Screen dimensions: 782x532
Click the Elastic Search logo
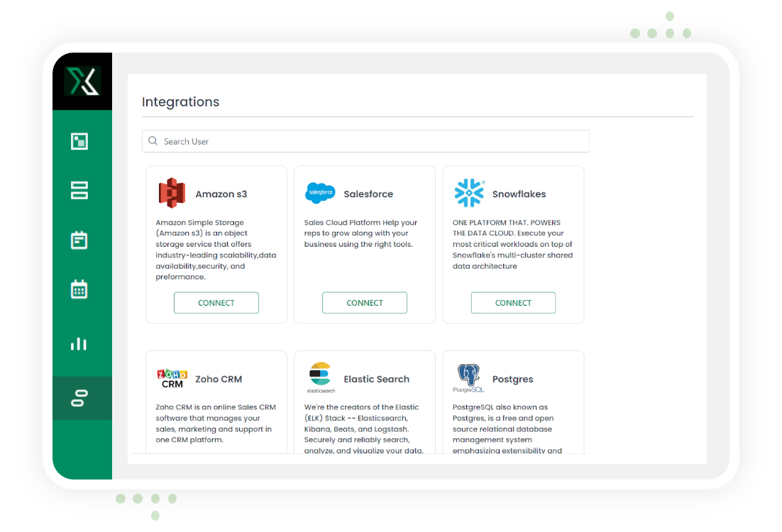tap(319, 375)
